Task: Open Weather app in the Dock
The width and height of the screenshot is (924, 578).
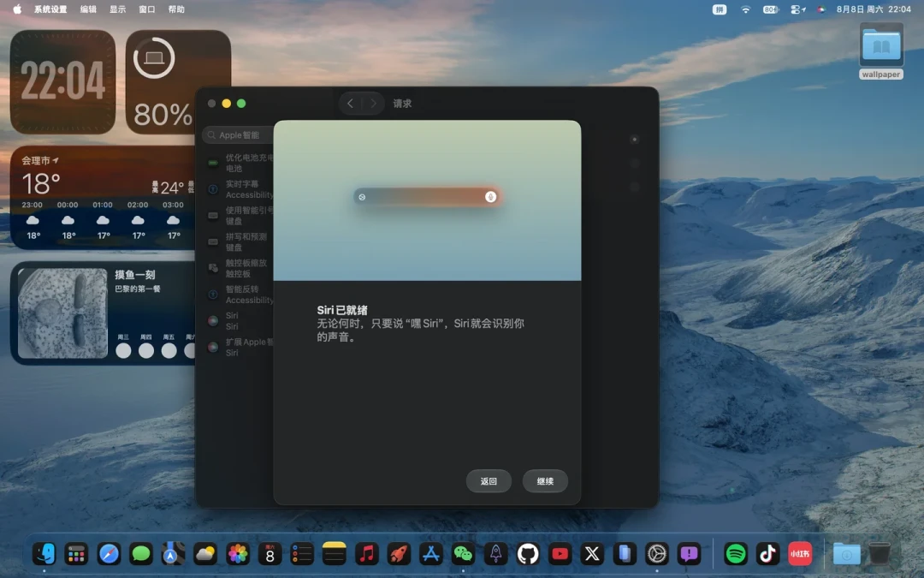Action: pyautogui.click(x=205, y=554)
